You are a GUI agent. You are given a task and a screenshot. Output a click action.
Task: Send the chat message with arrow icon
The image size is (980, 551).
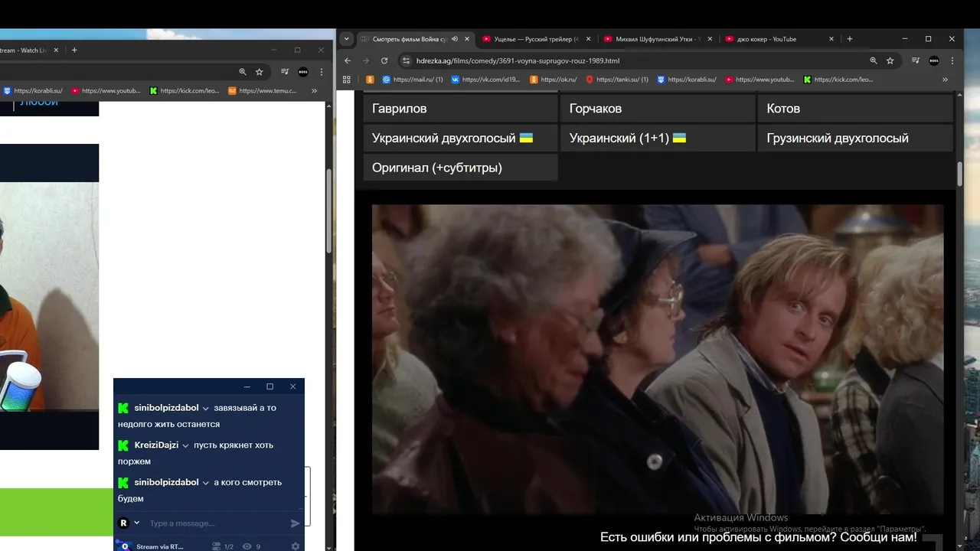coord(296,523)
